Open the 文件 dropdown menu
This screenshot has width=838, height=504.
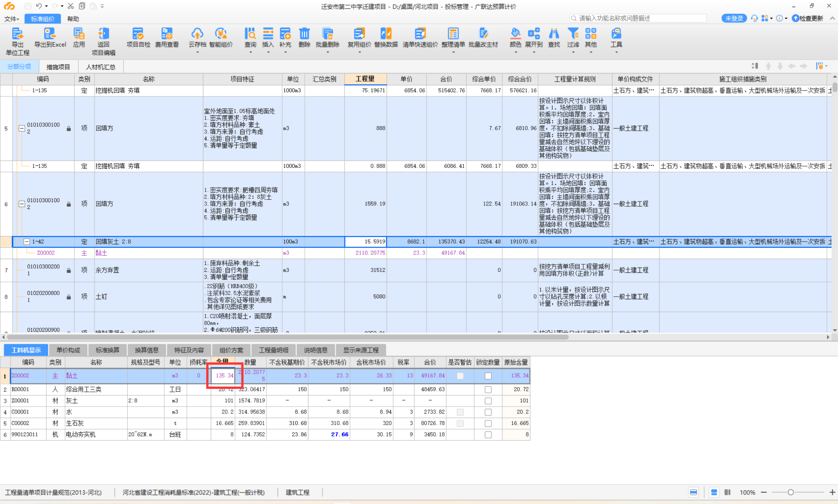11,19
